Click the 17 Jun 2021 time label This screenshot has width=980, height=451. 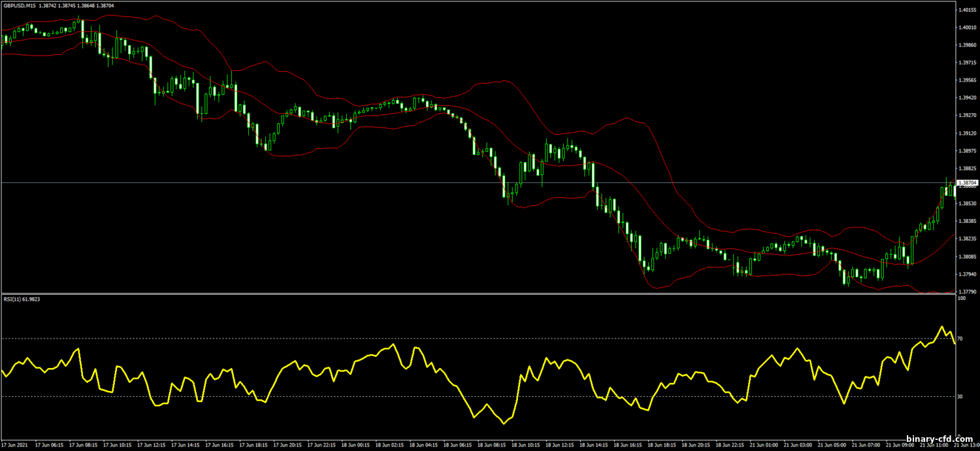click(14, 445)
